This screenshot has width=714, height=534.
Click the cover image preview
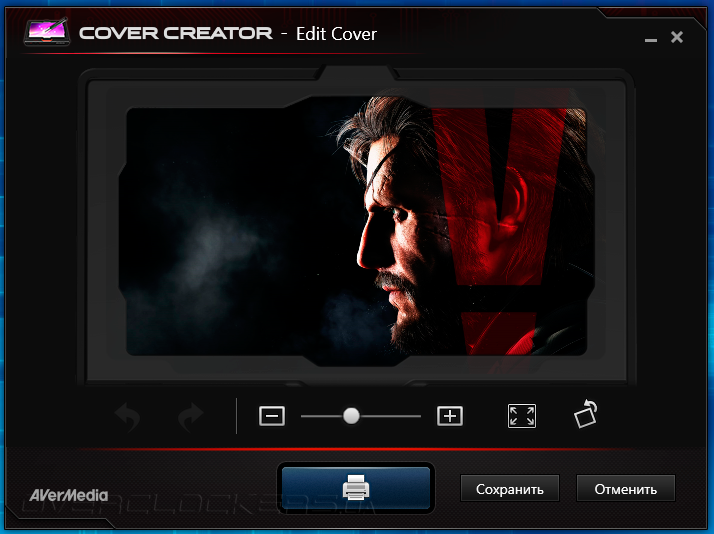pos(357,231)
